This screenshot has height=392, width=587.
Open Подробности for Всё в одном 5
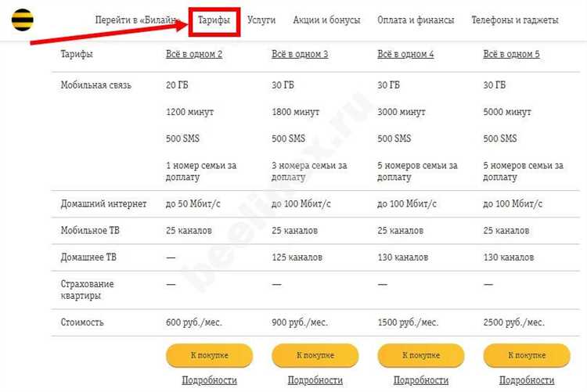(x=527, y=380)
